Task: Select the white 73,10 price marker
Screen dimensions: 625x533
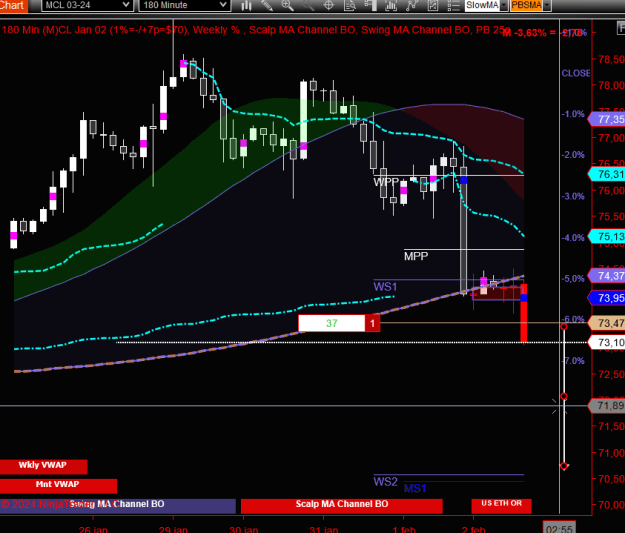Action: [x=607, y=342]
